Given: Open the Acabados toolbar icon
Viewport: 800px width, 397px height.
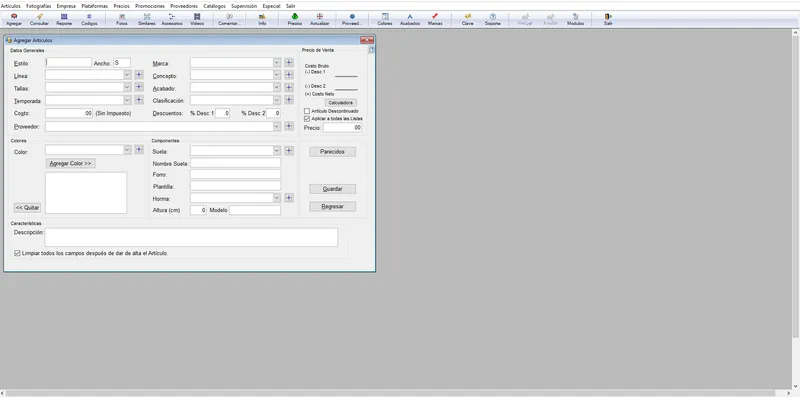Looking at the screenshot, I should click(410, 19).
